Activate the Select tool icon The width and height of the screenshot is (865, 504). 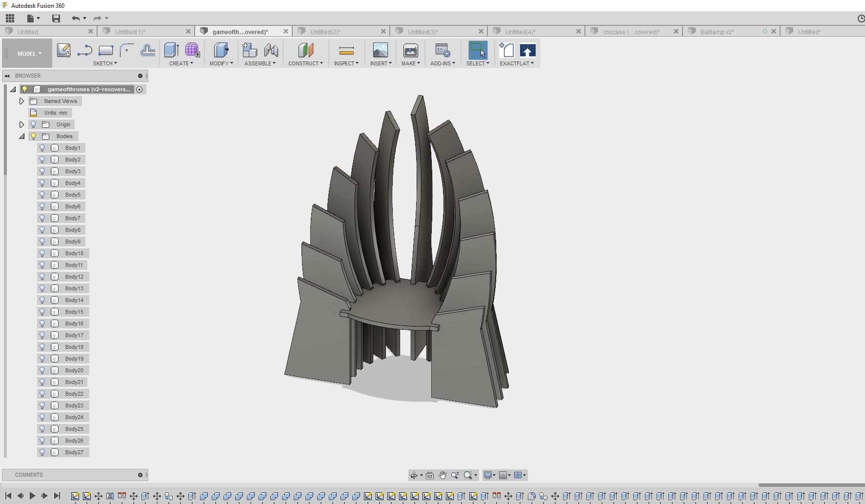478,50
